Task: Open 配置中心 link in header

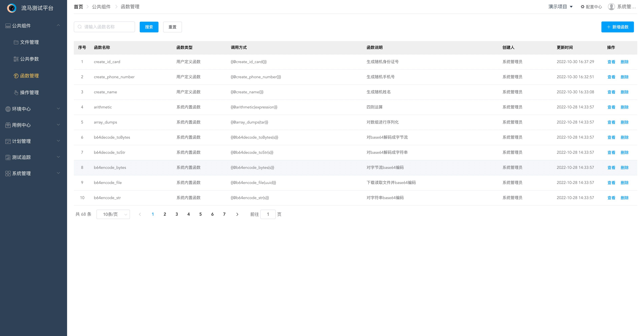Action: point(591,7)
